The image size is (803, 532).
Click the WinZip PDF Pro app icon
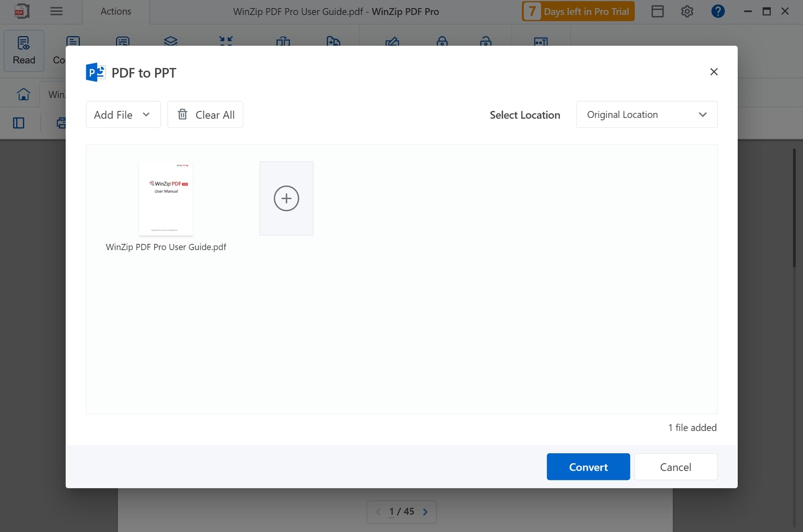point(21,11)
